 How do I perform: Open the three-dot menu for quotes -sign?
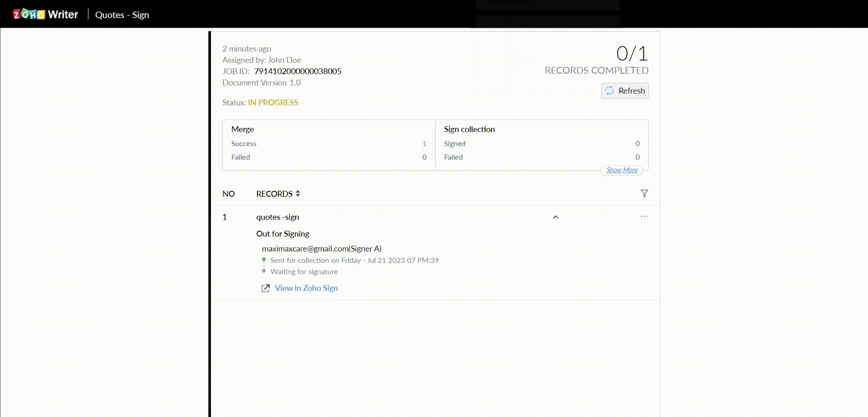click(x=644, y=217)
